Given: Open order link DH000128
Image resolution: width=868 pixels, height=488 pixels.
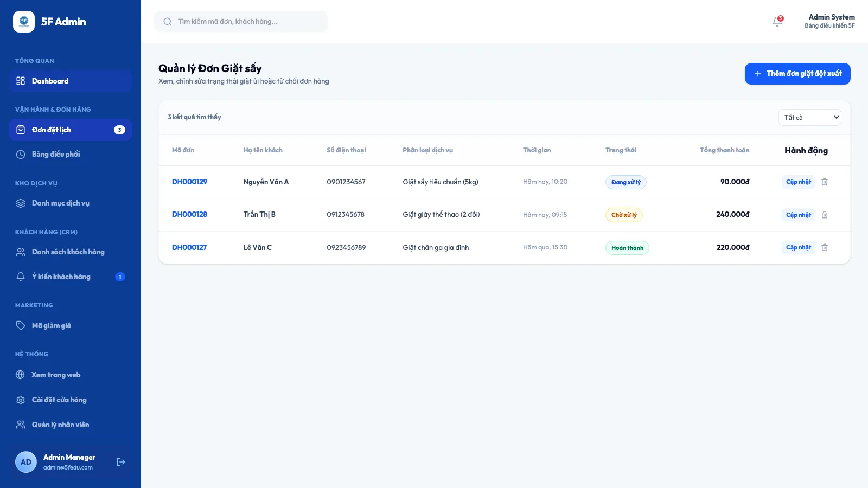Looking at the screenshot, I should (189, 214).
